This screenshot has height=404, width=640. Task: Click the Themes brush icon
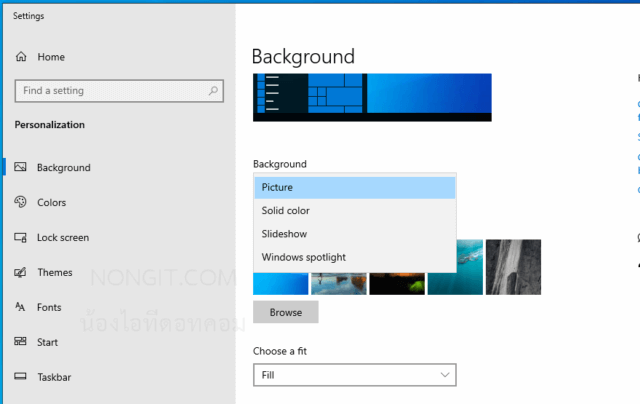coord(20,272)
